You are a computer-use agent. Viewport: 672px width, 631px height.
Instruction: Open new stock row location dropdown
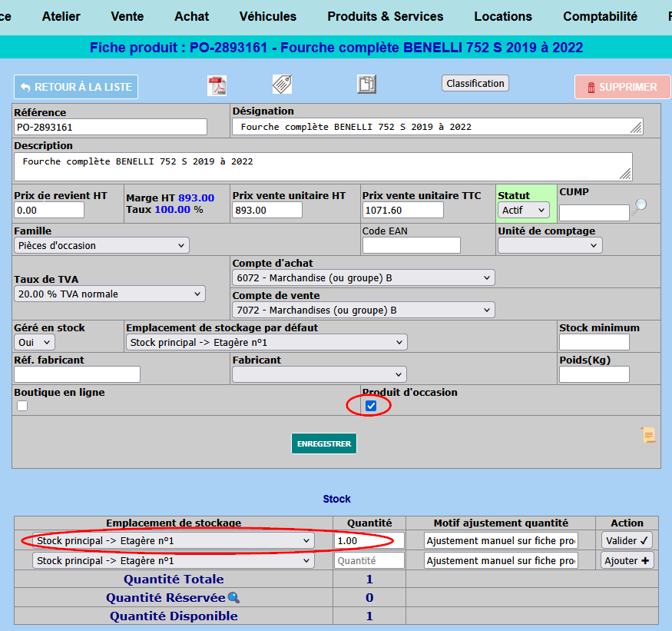click(174, 560)
